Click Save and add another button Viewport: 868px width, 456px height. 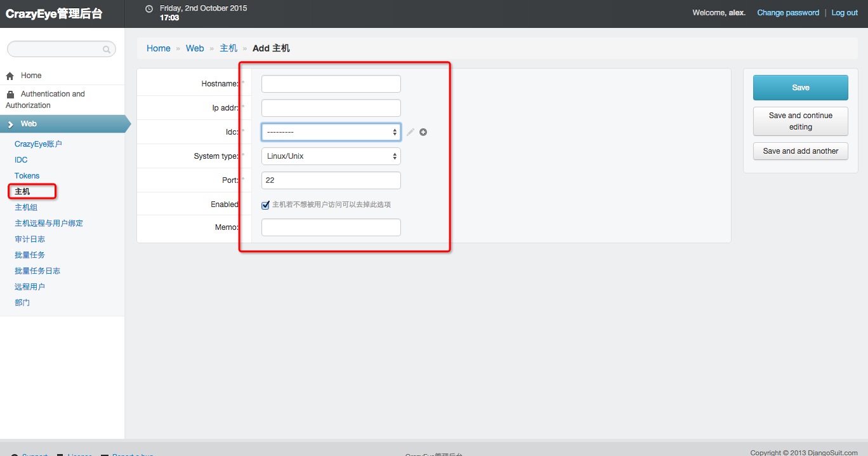801,151
